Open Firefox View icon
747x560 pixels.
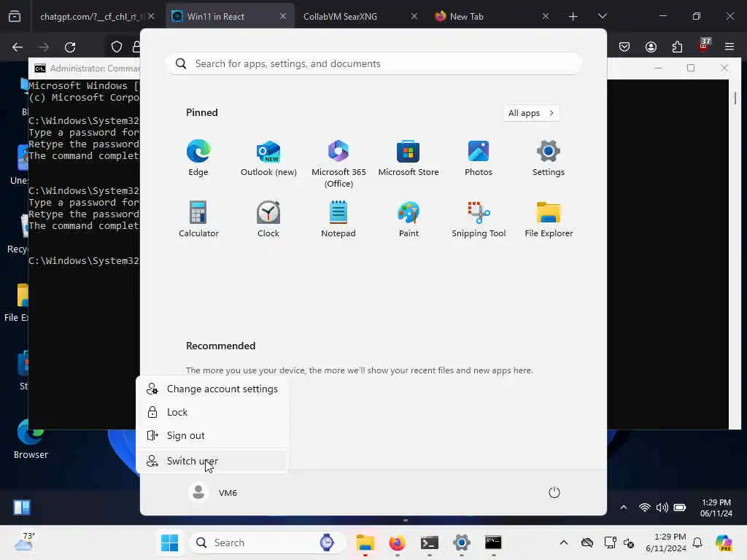(x=15, y=17)
